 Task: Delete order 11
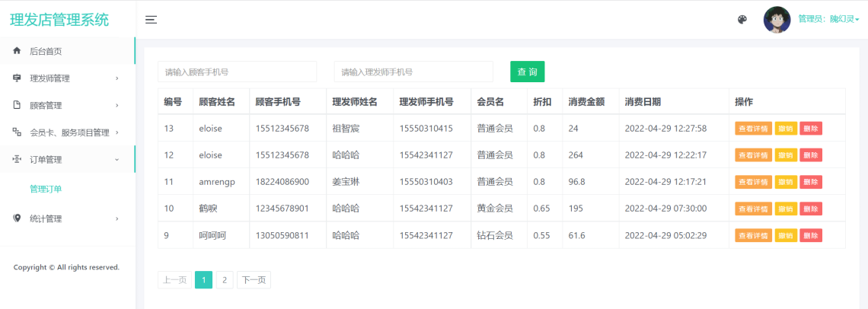(x=810, y=182)
